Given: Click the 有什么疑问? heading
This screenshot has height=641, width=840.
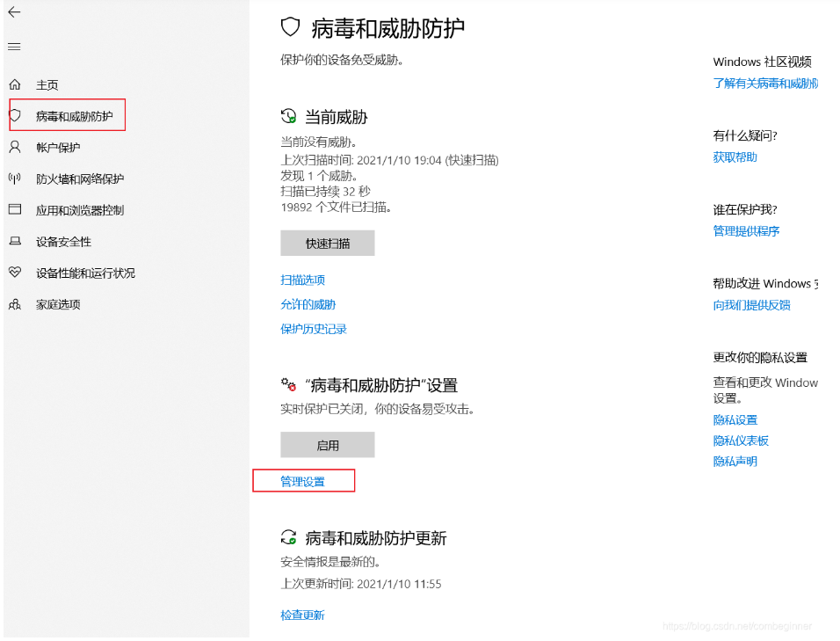Looking at the screenshot, I should point(745,135).
